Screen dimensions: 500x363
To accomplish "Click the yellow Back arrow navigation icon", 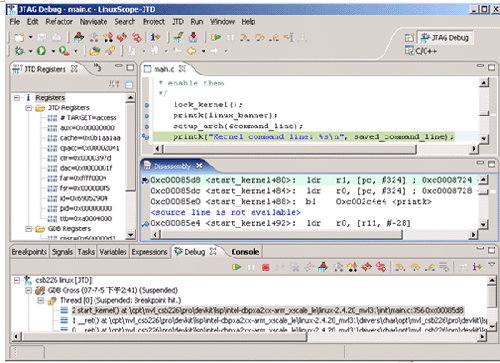I will (x=192, y=51).
